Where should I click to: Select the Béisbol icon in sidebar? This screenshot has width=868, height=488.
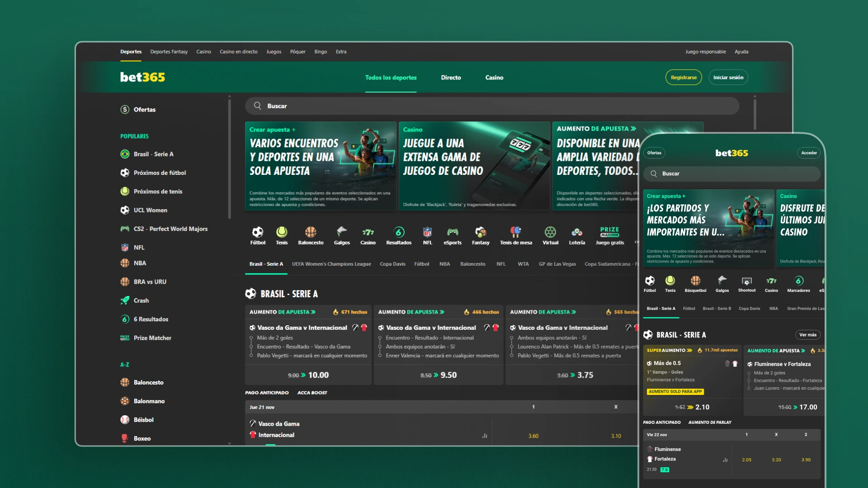pos(125,420)
